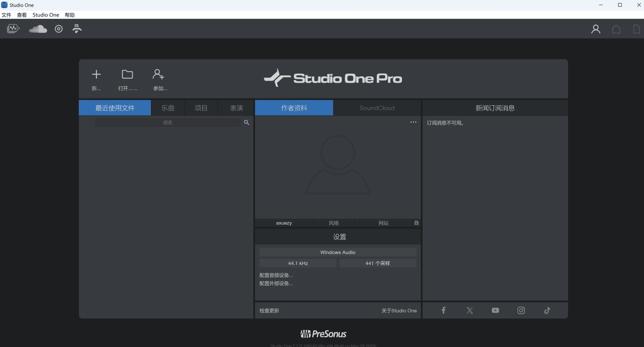The height and width of the screenshot is (347, 644).
Task: Select the SoundCloud tab
Action: point(377,108)
